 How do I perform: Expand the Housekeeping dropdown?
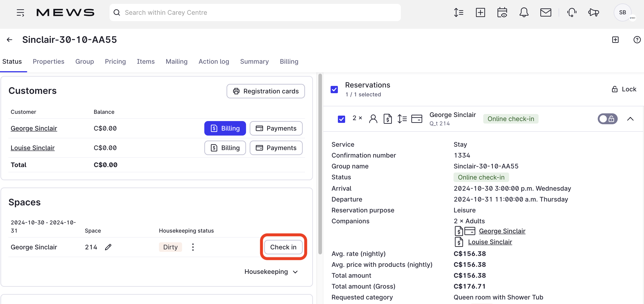(271, 272)
